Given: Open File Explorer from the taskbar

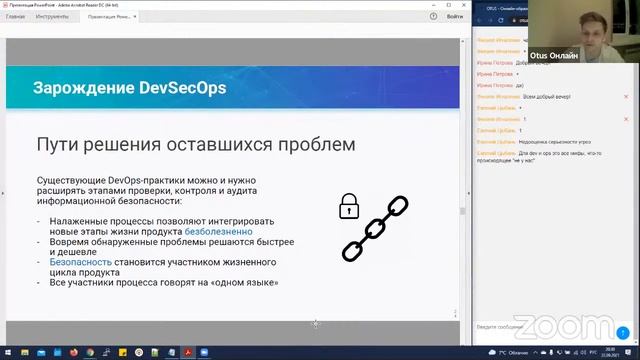Looking at the screenshot, I should [x=25, y=353].
